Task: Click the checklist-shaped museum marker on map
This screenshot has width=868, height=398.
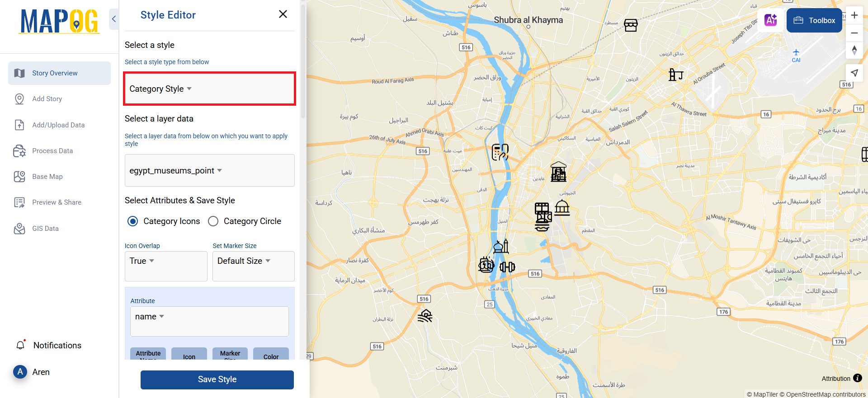Action: [500, 152]
